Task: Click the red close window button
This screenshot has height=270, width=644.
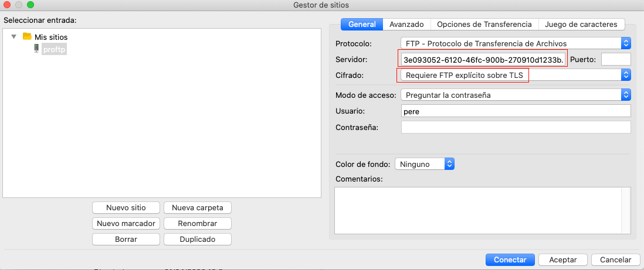Action: point(7,5)
